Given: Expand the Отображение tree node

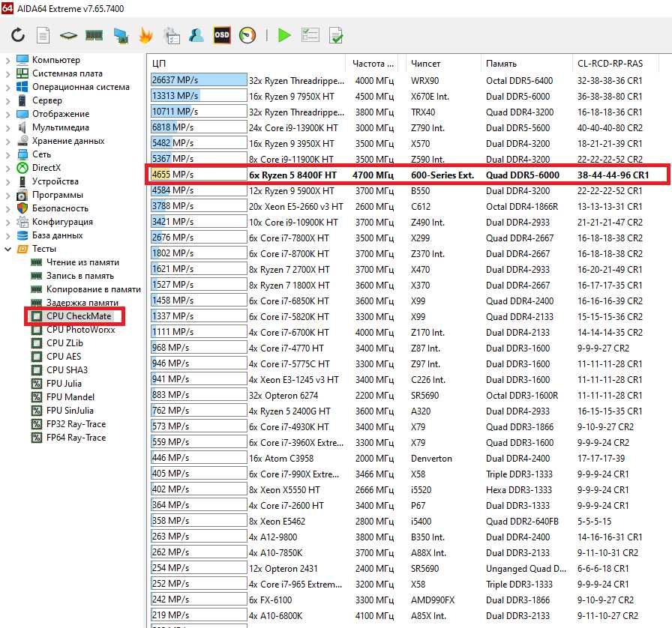Looking at the screenshot, I should pyautogui.click(x=7, y=114).
